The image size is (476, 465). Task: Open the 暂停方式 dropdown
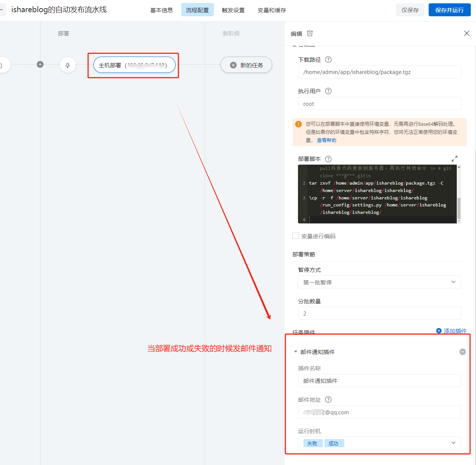[x=379, y=282]
